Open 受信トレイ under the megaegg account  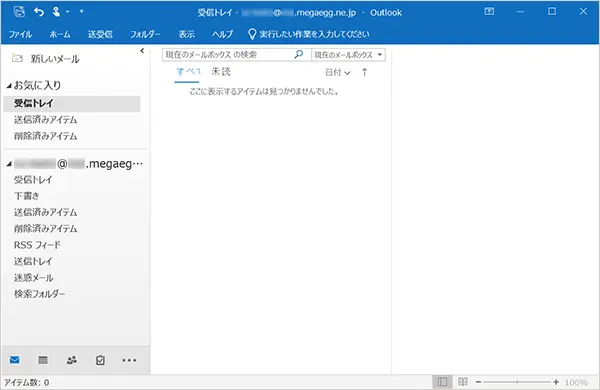(x=33, y=179)
